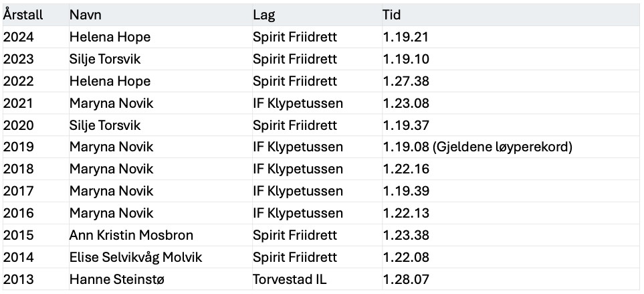Select the Hanne Steinstø name cell

tap(160, 279)
